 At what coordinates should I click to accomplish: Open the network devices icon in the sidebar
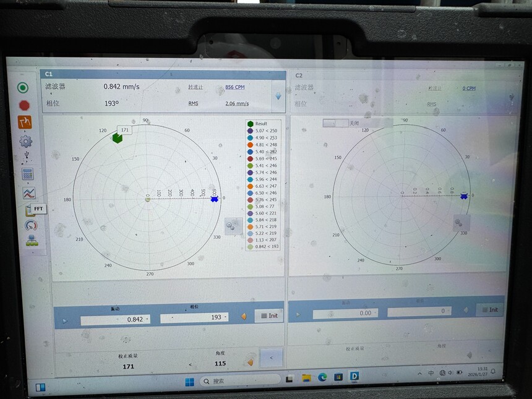(x=32, y=240)
